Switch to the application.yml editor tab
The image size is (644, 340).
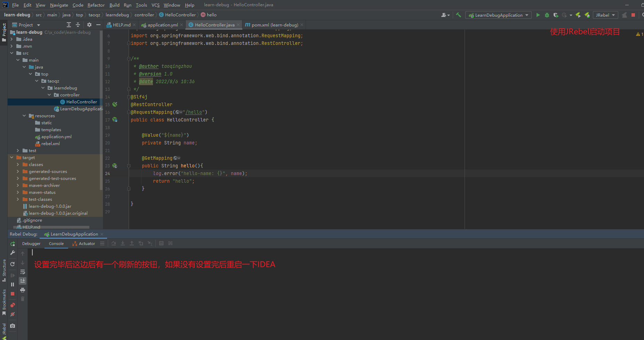(162, 25)
